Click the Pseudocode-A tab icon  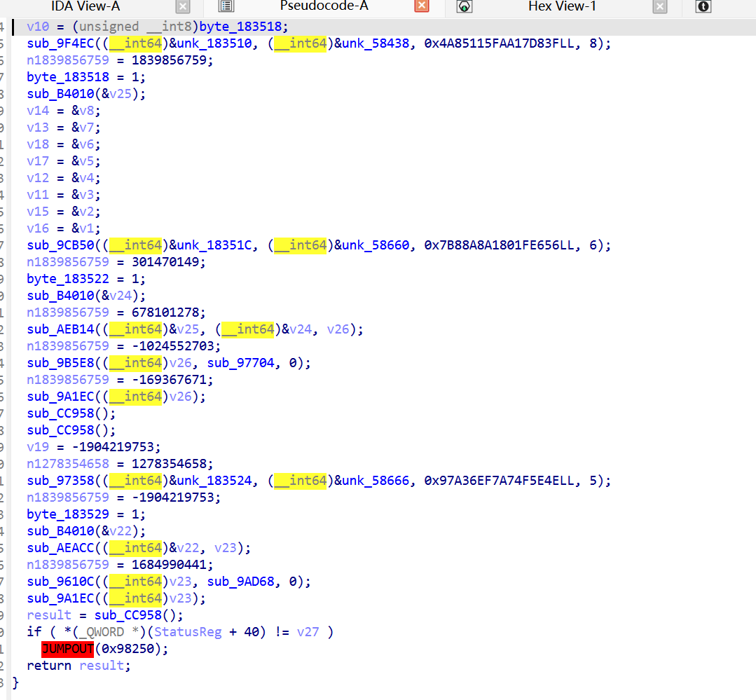pos(226,6)
